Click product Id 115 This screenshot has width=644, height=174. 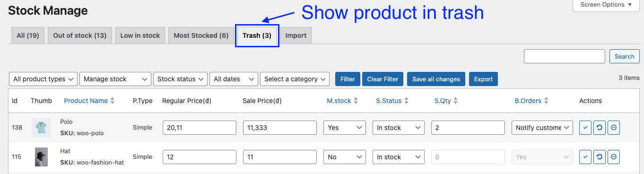(17, 157)
